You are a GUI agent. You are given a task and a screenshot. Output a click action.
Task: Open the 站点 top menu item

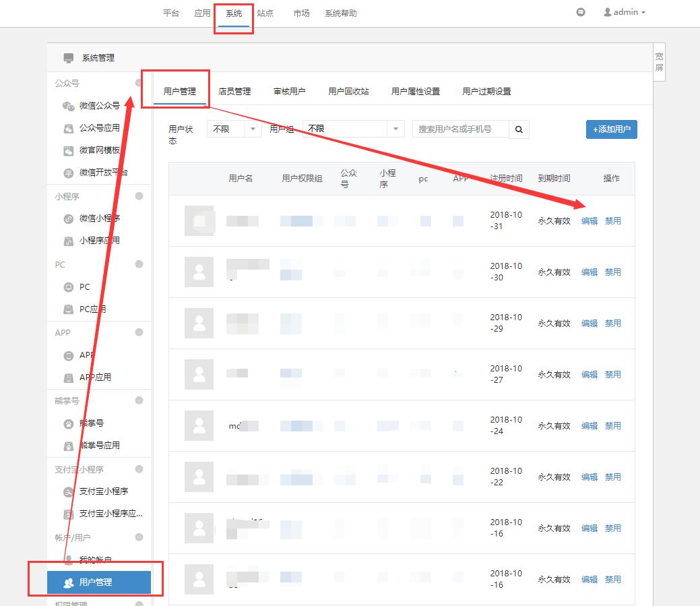coord(265,13)
